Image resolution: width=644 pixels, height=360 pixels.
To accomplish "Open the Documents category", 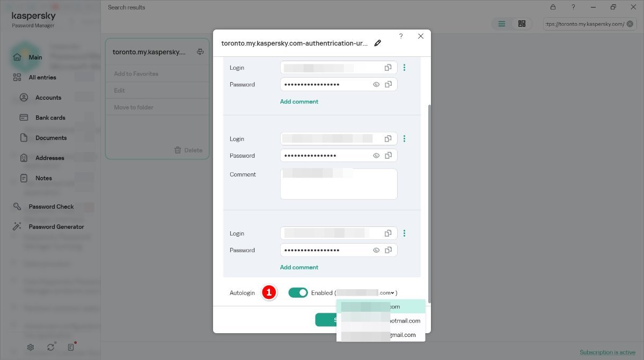I will (51, 138).
